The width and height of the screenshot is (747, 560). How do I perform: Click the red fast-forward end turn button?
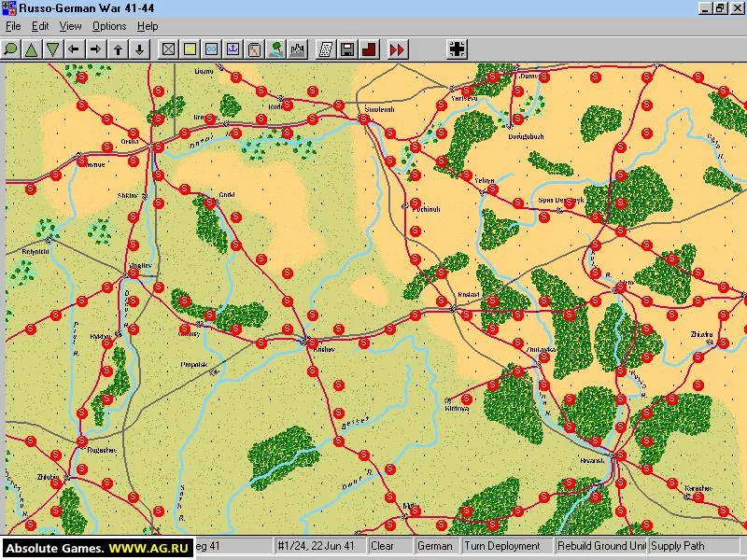pyautogui.click(x=398, y=49)
